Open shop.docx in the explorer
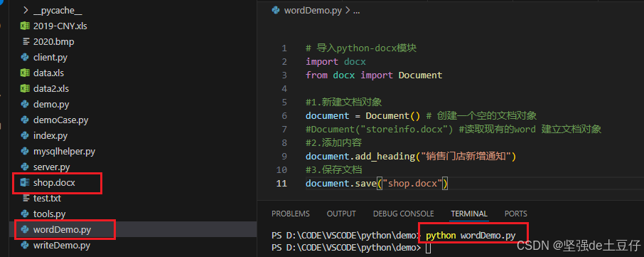 coord(54,182)
